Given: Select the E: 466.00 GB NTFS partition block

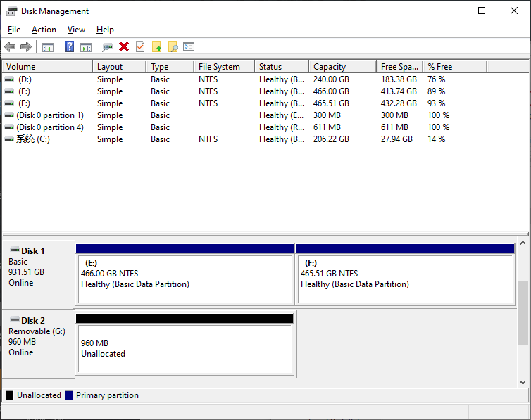Looking at the screenshot, I should (185, 274).
